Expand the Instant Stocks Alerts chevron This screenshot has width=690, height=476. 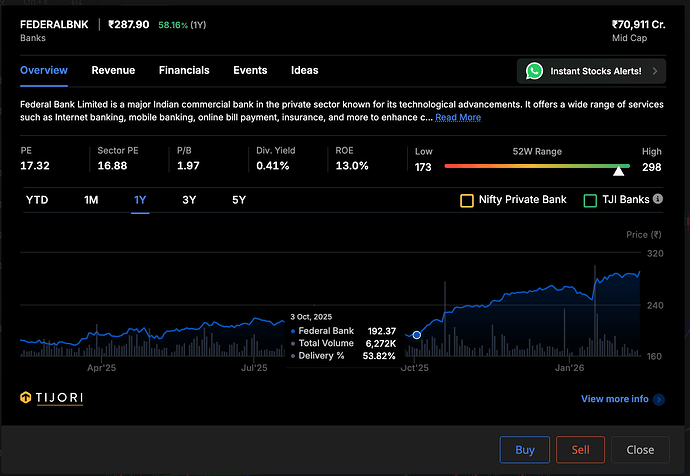[654, 71]
